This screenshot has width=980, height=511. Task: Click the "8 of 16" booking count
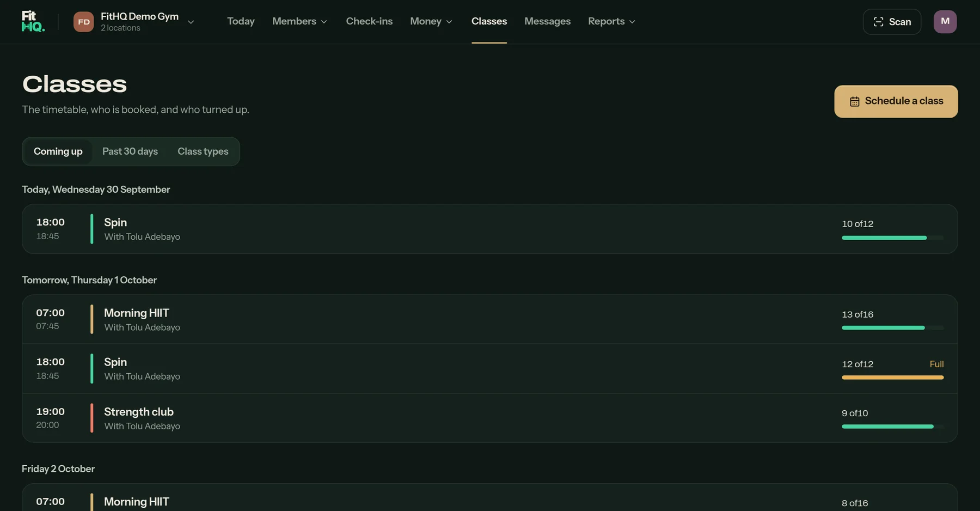click(855, 503)
